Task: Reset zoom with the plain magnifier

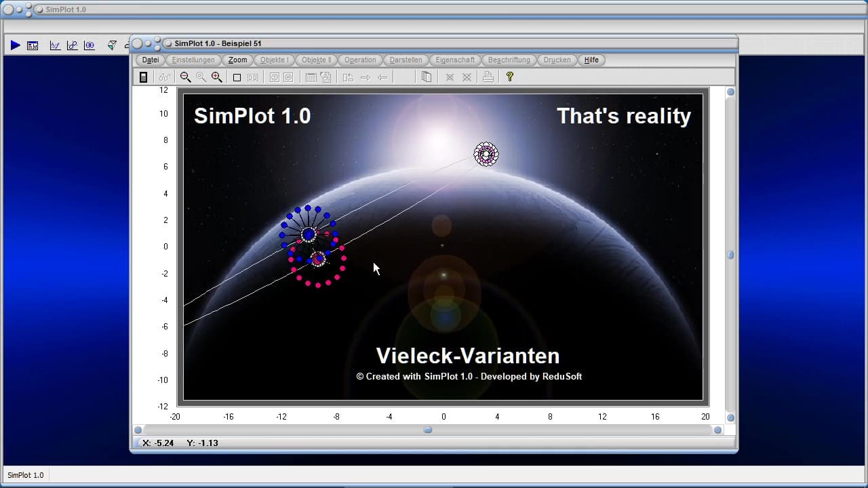Action: 201,77
